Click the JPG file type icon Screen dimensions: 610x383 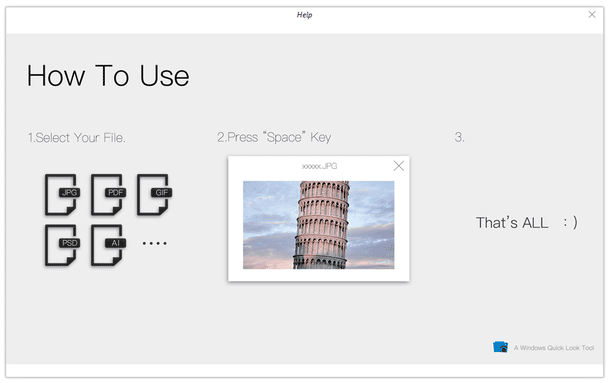pyautogui.click(x=62, y=194)
